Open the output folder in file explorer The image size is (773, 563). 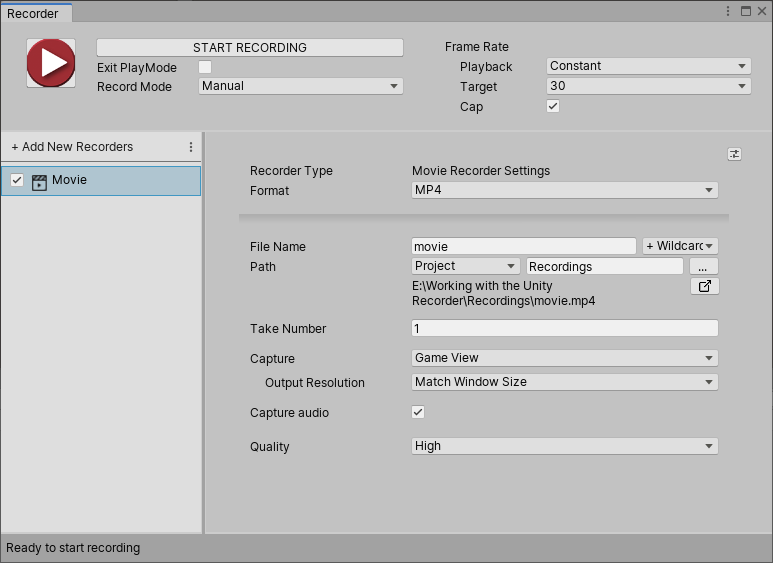(x=704, y=287)
